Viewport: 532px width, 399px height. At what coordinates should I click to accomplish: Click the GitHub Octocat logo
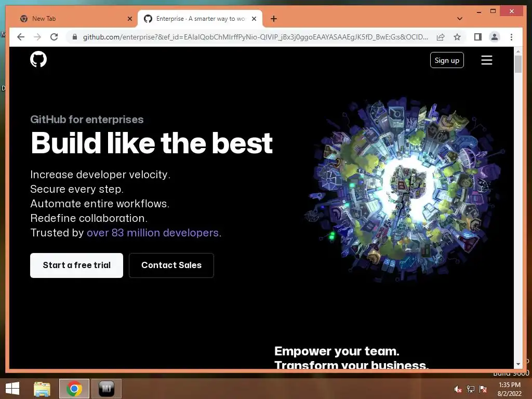pos(38,59)
